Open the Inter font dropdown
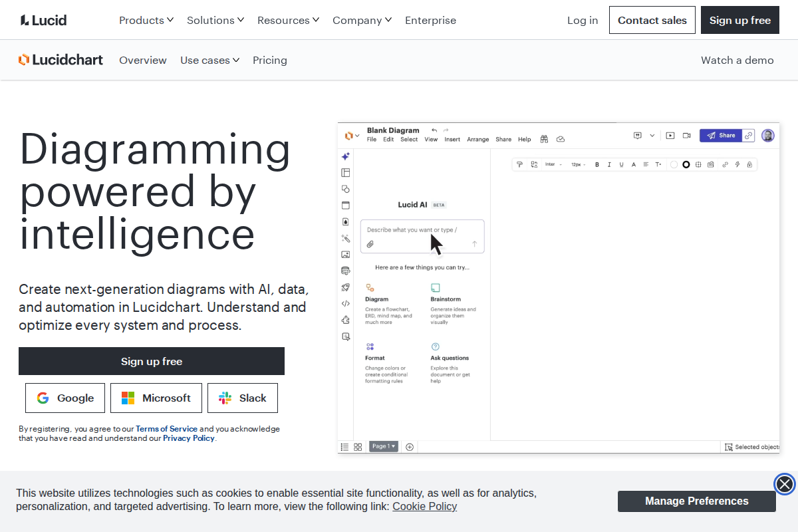Image resolution: width=798 pixels, height=532 pixels. 553,164
